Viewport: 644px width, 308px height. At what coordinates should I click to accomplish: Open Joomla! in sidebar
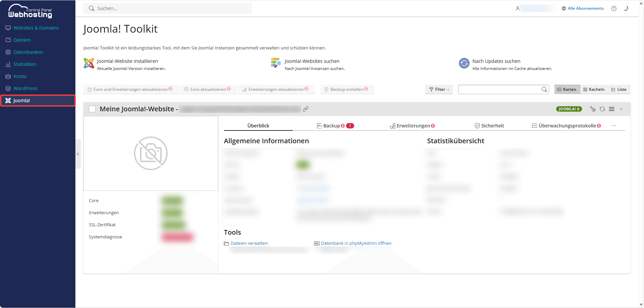[x=38, y=101]
